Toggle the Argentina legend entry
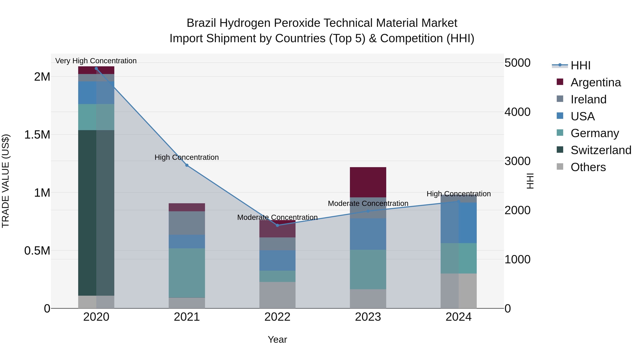Viewport: 644px width, 362px height. pyautogui.click(x=589, y=82)
